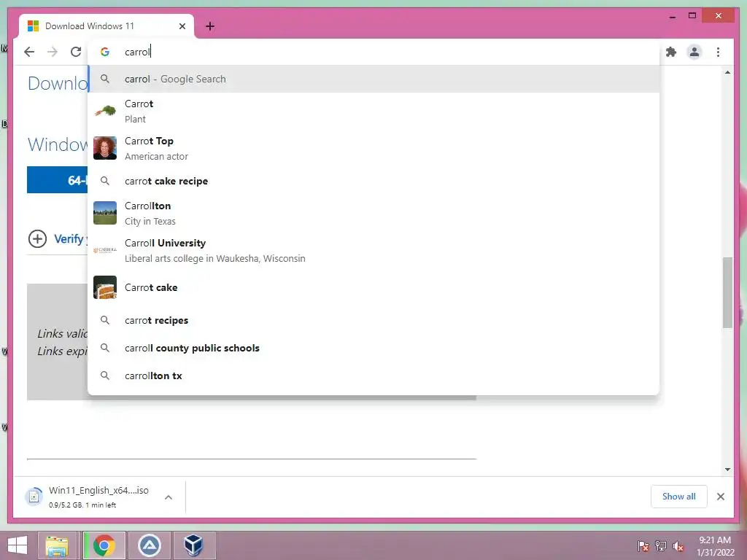Click the Carrot cake thumbnail image
747x560 pixels.
tap(105, 287)
